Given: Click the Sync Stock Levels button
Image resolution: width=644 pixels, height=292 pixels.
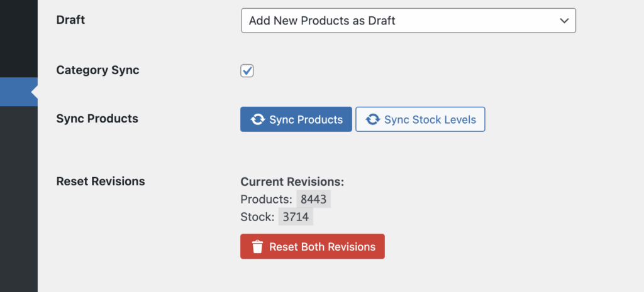Looking at the screenshot, I should pos(420,119).
